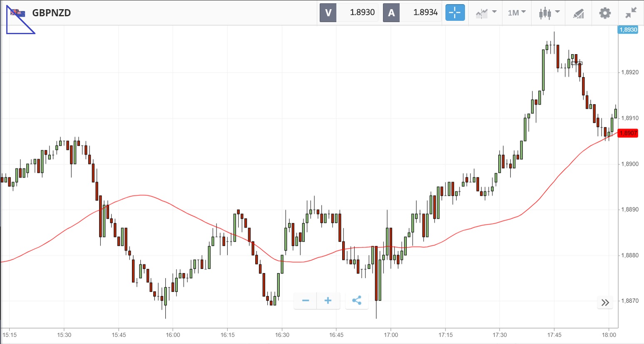Viewport: 644px width, 344px height.
Task: Select the drawing tools pencil icon
Action: point(579,13)
